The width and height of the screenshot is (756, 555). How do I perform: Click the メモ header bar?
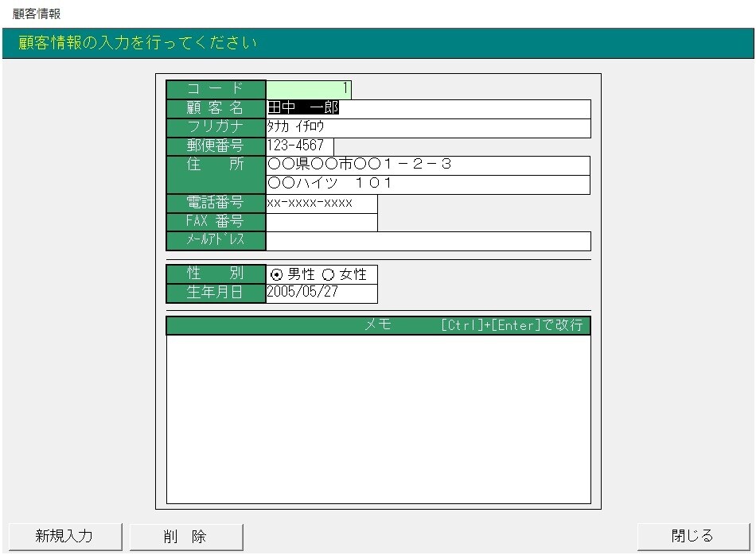click(379, 325)
